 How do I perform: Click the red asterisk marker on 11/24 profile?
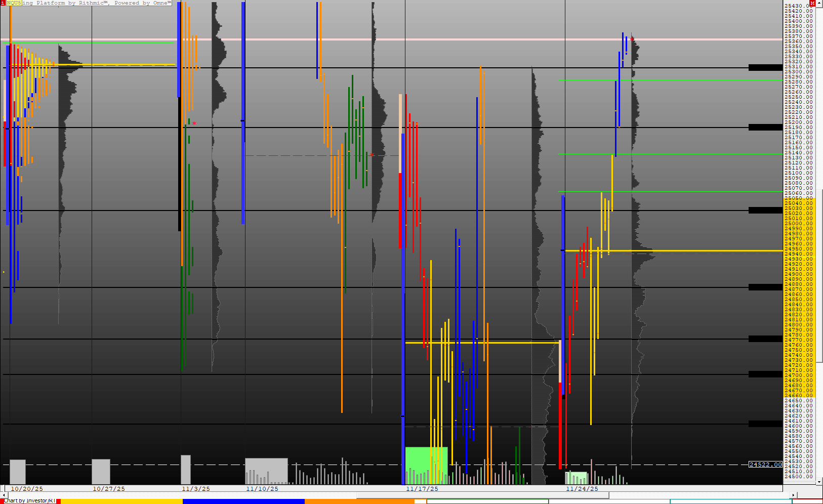coord(632,39)
